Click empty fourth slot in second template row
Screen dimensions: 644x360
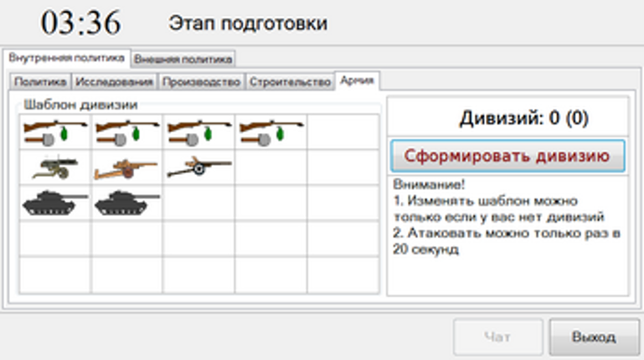271,167
